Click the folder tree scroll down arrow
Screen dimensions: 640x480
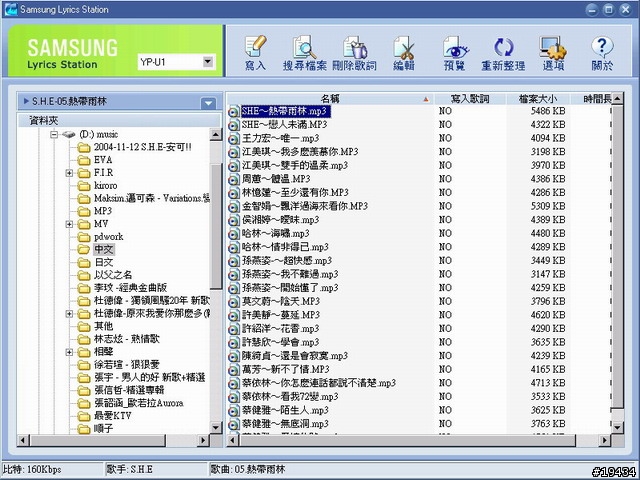click(215, 427)
